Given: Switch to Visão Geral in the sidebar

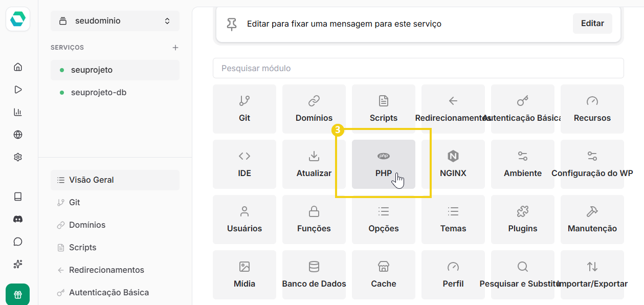Looking at the screenshot, I should [x=91, y=180].
